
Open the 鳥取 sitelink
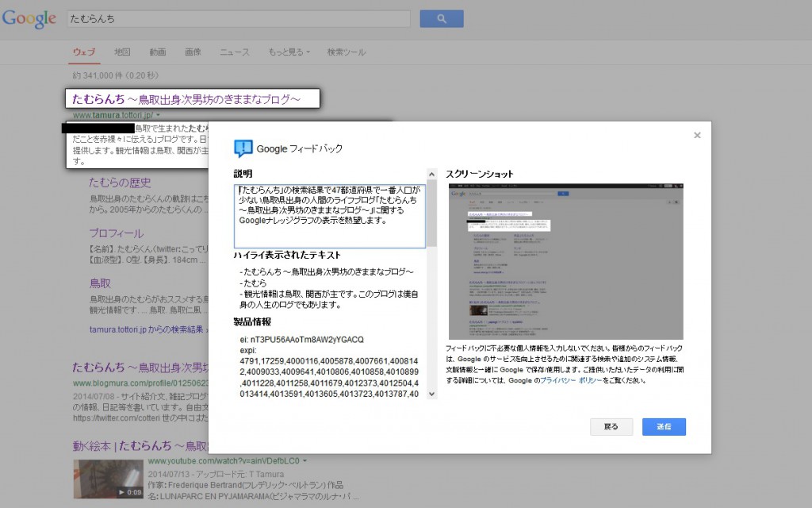pos(100,283)
